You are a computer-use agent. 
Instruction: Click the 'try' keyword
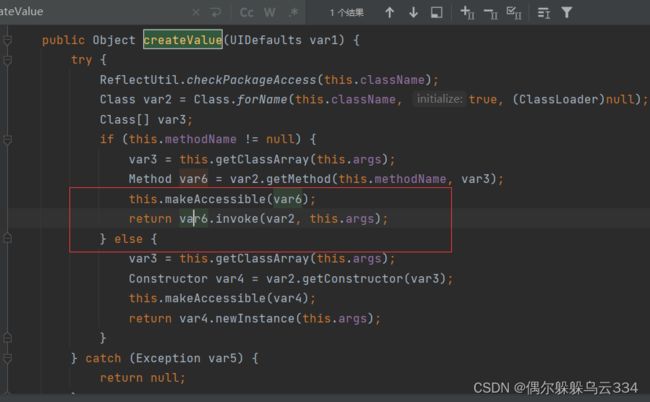click(x=82, y=60)
